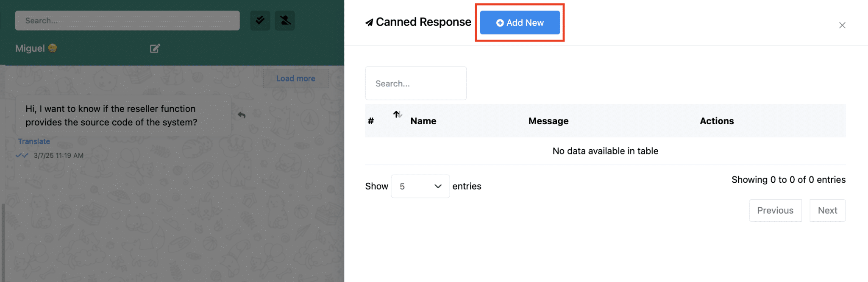Screen dimensions: 868x282
Task: Click the edit pencil icon beside Miguel
Action: (155, 48)
